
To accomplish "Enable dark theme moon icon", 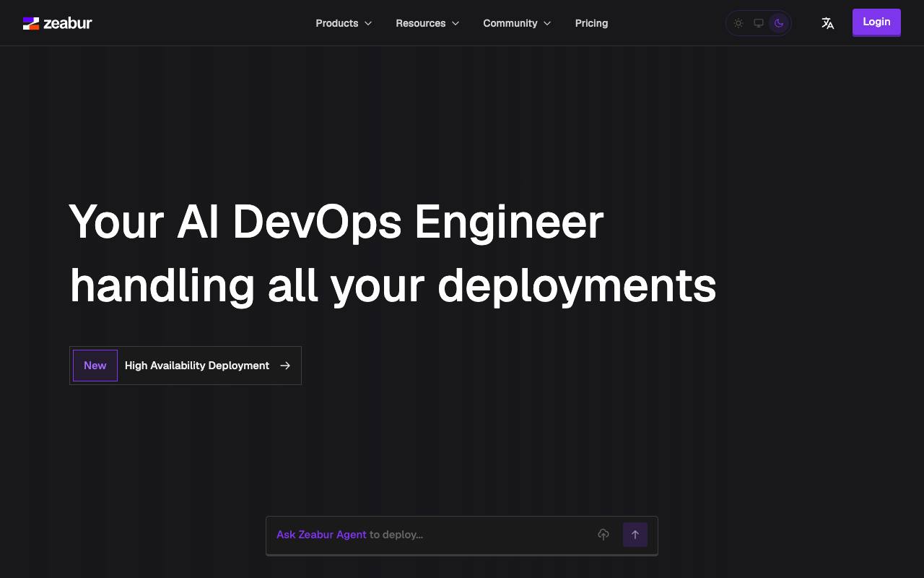I will 779,23.
